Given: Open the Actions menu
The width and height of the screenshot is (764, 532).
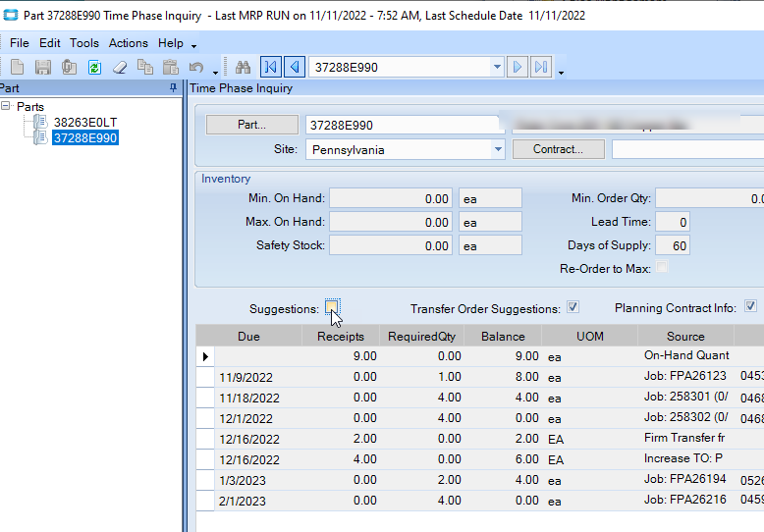Looking at the screenshot, I should pos(128,43).
